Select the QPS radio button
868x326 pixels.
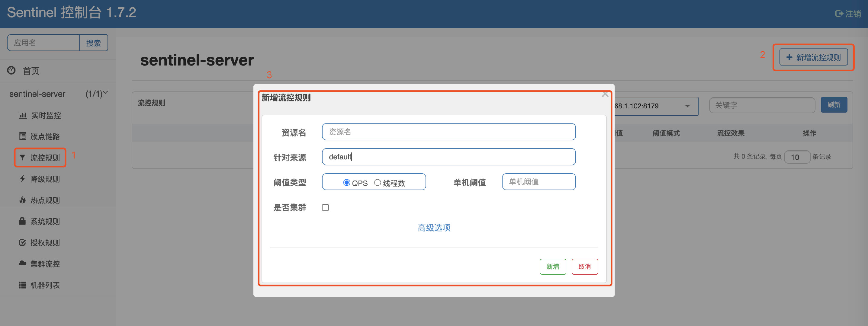(346, 183)
